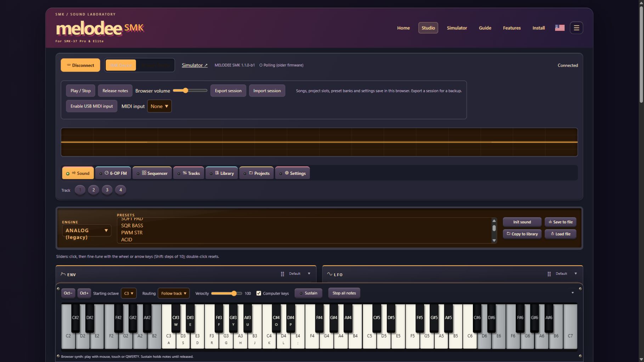Select track 2
Image resolution: width=644 pixels, height=362 pixels.
(94, 190)
